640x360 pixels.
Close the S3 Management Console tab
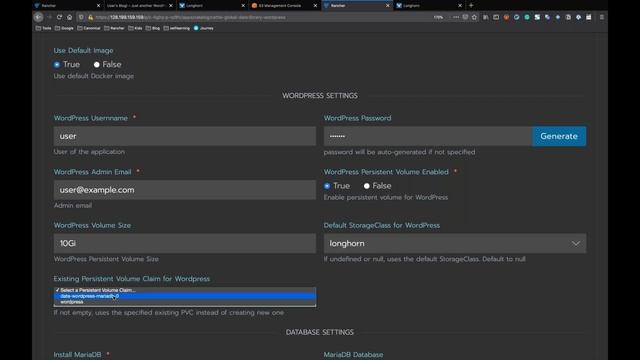[315, 6]
